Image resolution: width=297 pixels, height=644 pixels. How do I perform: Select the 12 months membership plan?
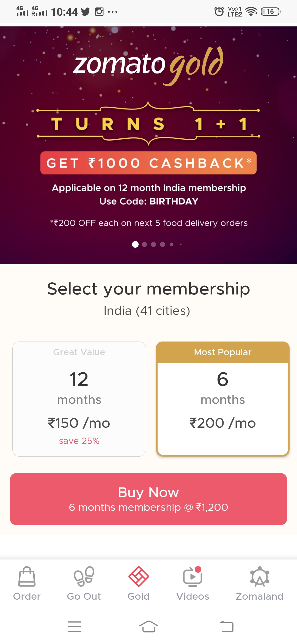pos(79,399)
